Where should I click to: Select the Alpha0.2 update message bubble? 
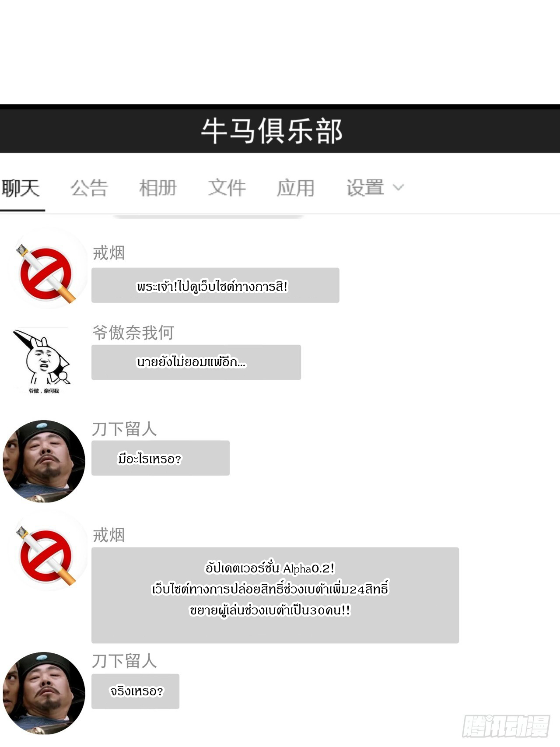point(275,595)
